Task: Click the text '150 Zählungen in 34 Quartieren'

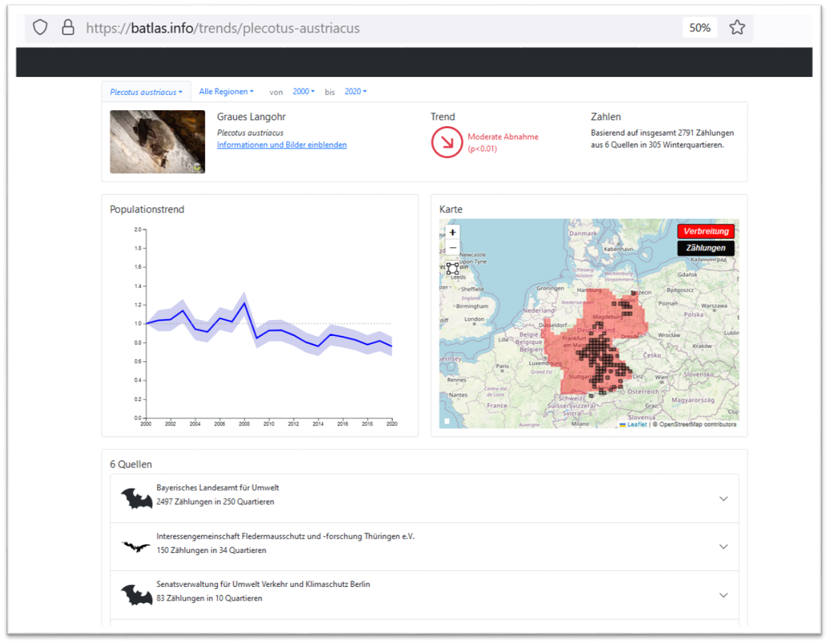Action: tap(211, 550)
